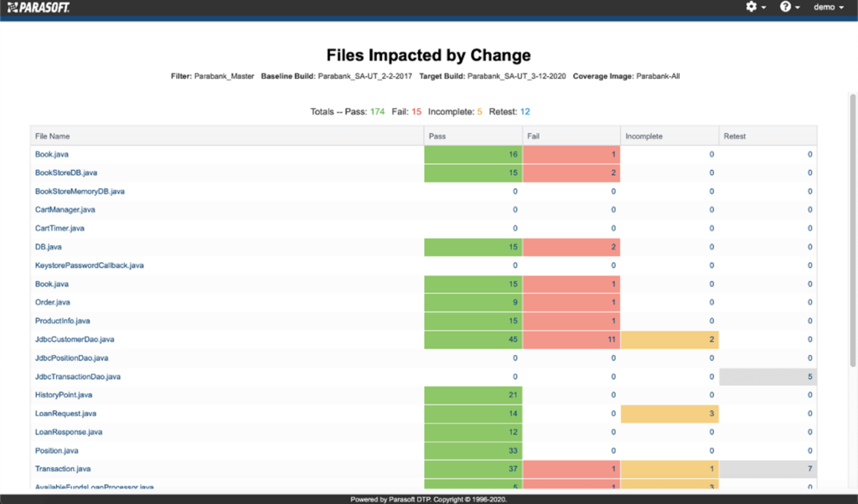Open the JdbcCustomerDao.java file link
This screenshot has height=504, width=858.
click(75, 339)
